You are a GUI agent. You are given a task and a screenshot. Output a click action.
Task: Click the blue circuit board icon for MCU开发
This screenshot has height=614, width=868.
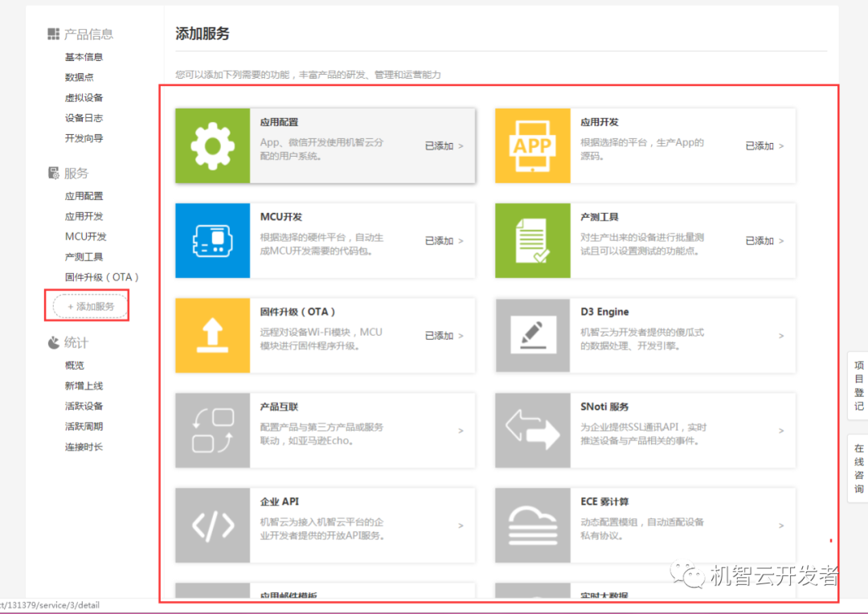(x=212, y=240)
